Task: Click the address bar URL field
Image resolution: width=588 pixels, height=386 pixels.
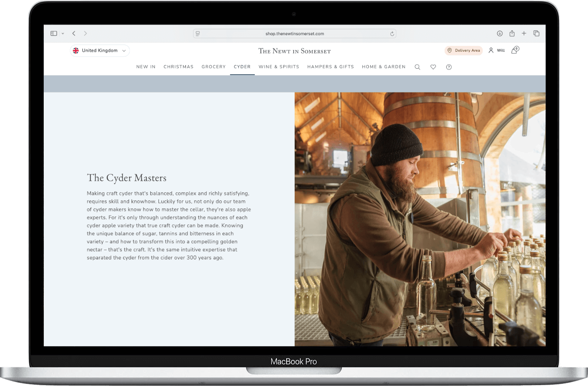Action: pos(294,34)
